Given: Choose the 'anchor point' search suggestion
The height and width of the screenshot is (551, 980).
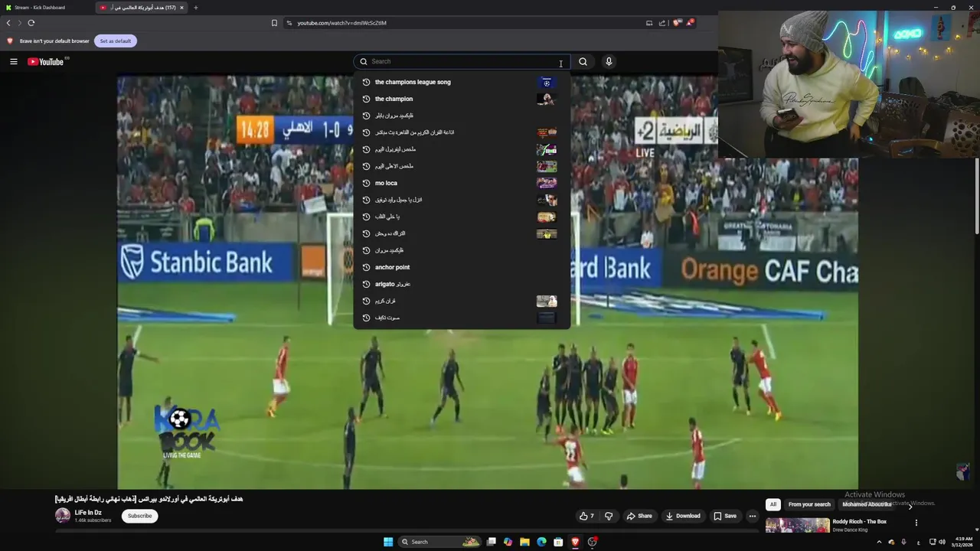Looking at the screenshot, I should (x=462, y=267).
